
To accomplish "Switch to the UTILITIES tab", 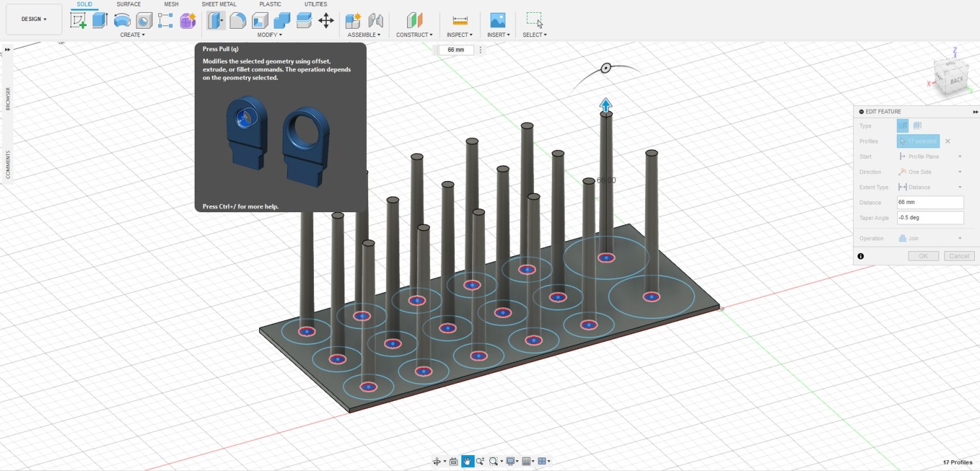I will point(316,4).
